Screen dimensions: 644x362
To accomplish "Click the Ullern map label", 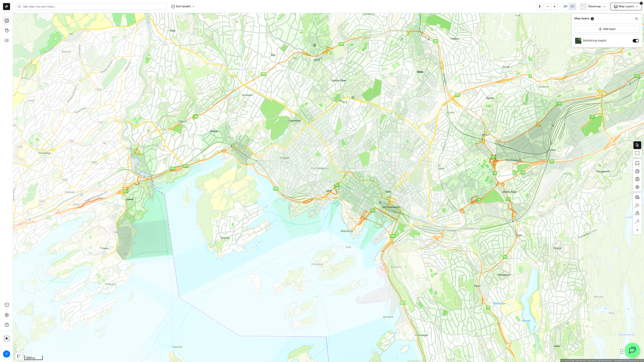I will (182, 121).
